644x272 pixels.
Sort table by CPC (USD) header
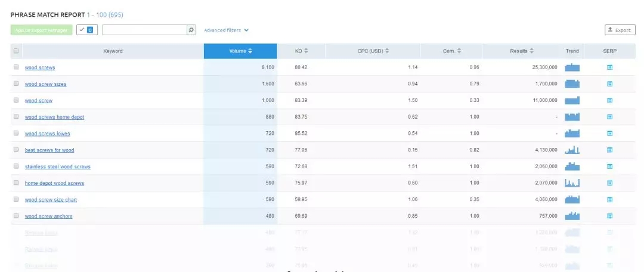coord(373,51)
